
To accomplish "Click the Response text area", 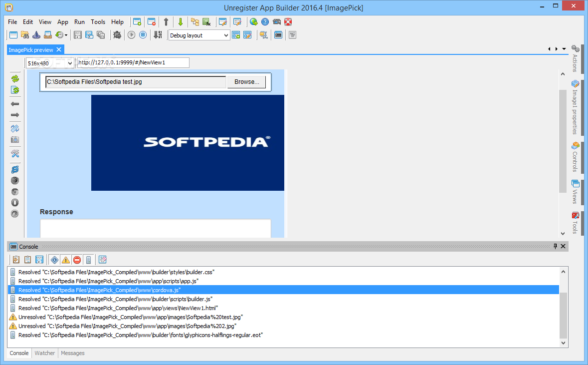I will pos(155,228).
